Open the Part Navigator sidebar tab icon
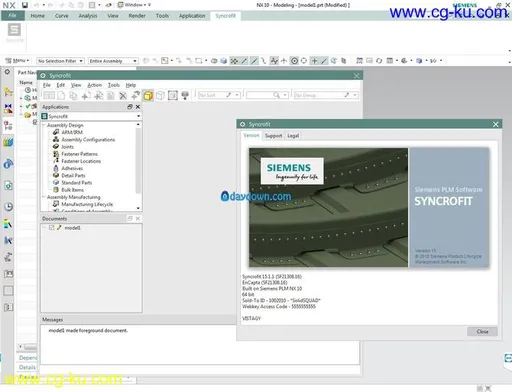 [8, 126]
